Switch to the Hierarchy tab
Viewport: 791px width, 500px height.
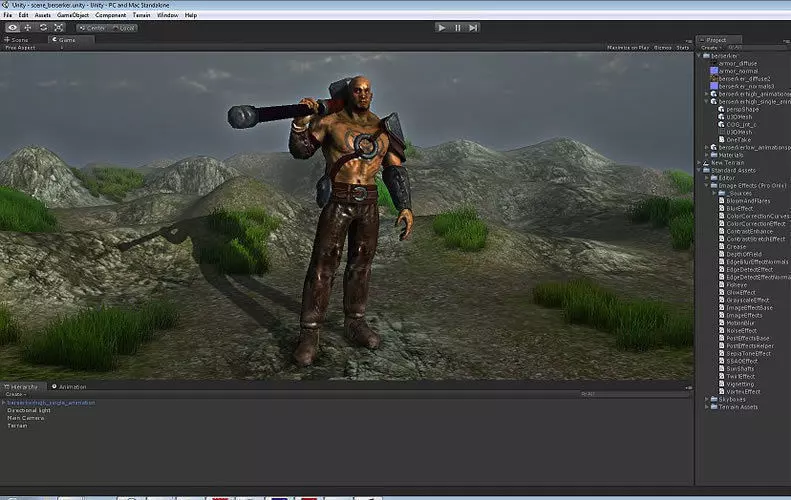pyautogui.click(x=22, y=386)
